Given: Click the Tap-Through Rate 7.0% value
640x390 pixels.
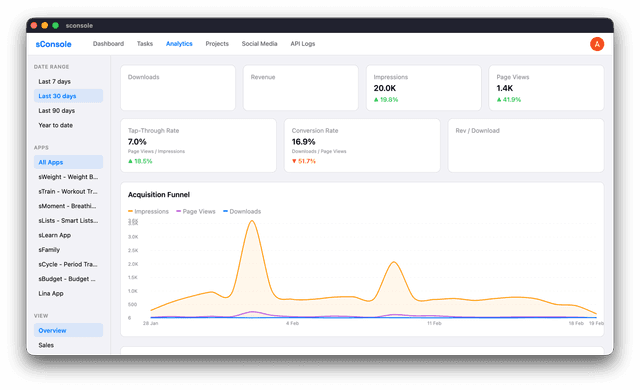Looking at the screenshot, I should (x=137, y=142).
